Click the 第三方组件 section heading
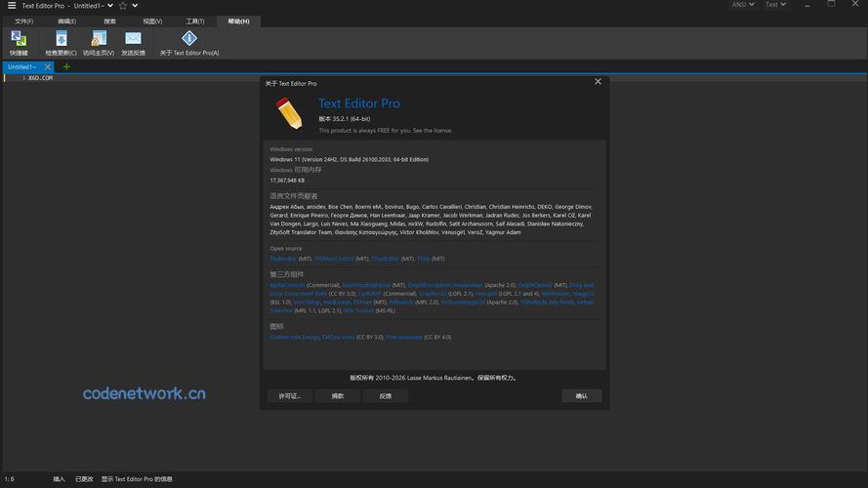This screenshot has width=868, height=488. point(287,274)
